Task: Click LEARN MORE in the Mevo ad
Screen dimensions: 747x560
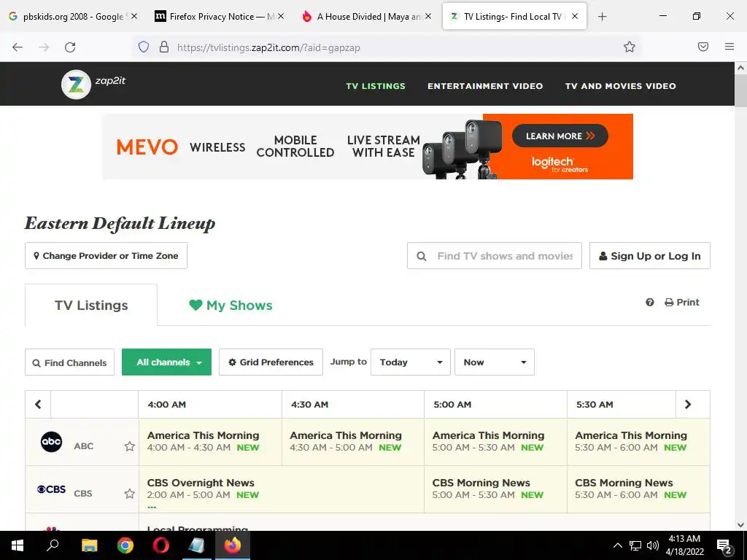Action: (x=560, y=136)
